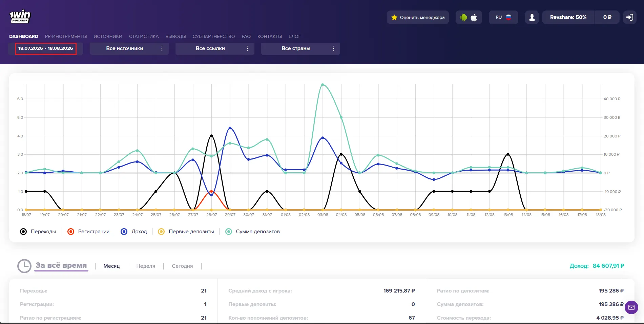Open the Все страны dropdown
The width and height of the screenshot is (644, 324).
coord(300,48)
